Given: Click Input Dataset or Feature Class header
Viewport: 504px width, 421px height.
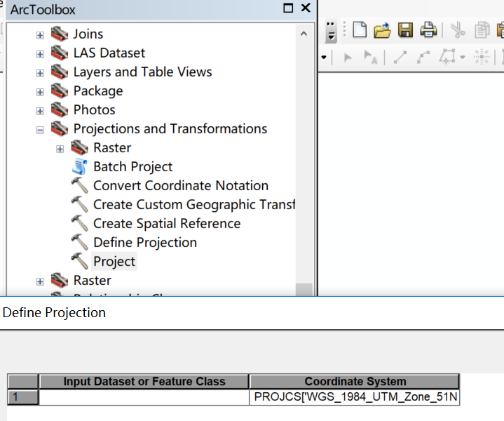Looking at the screenshot, I should [144, 382].
